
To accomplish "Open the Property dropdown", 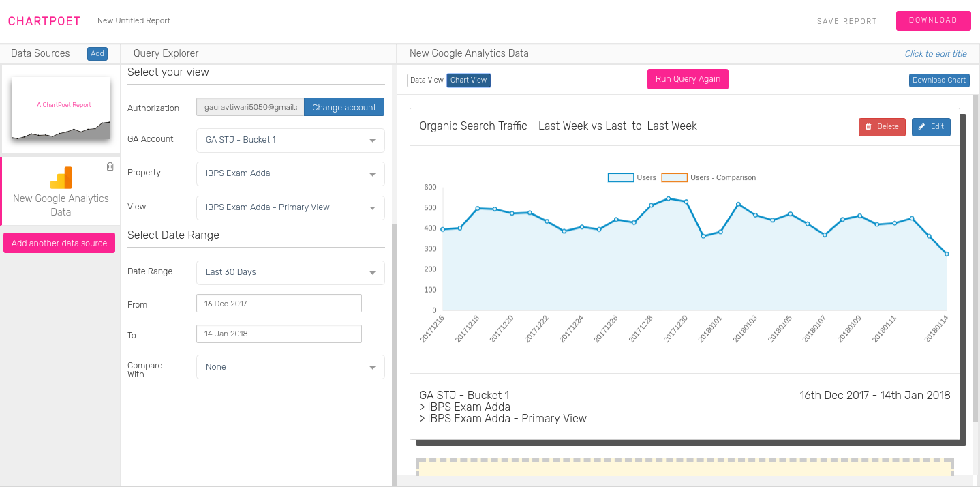I will pos(290,173).
